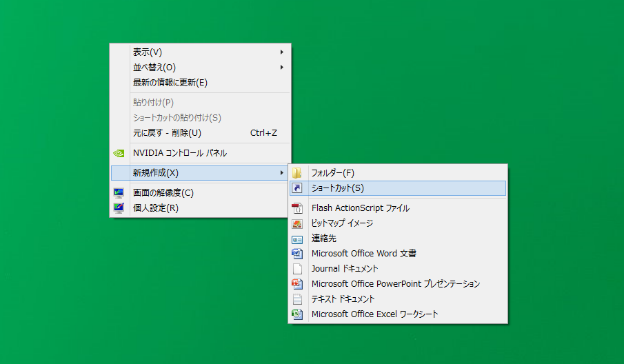Select 最新の情報に更新(E) to refresh

click(x=200, y=82)
